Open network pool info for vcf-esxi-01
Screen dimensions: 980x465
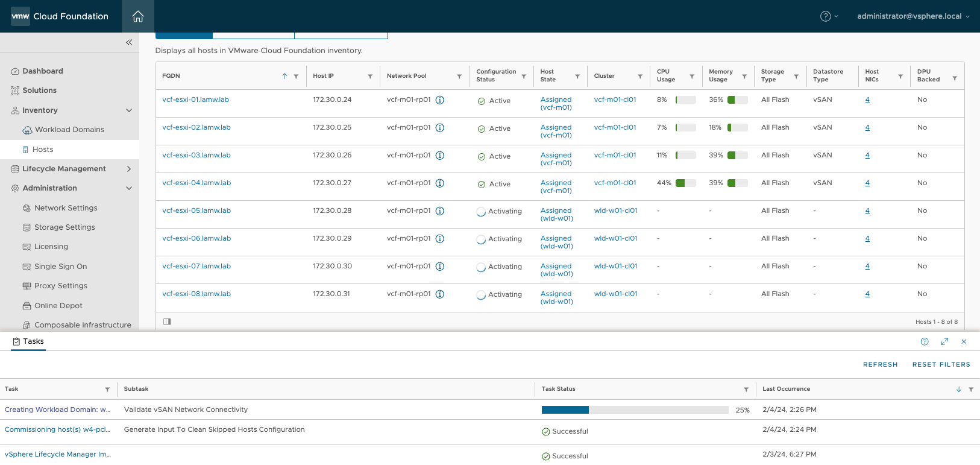coord(440,100)
